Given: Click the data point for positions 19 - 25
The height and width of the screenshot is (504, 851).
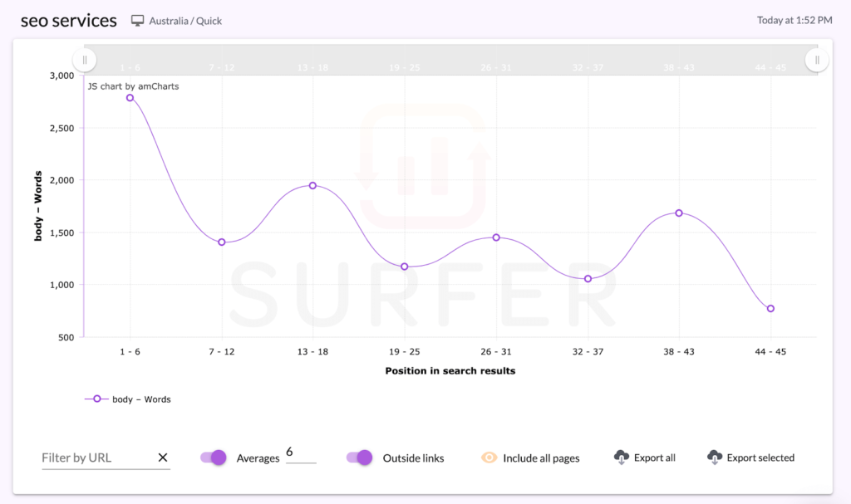Looking at the screenshot, I should pos(405,267).
